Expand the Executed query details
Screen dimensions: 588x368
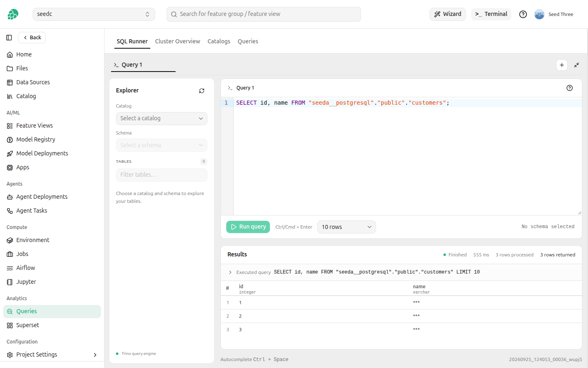pos(230,272)
